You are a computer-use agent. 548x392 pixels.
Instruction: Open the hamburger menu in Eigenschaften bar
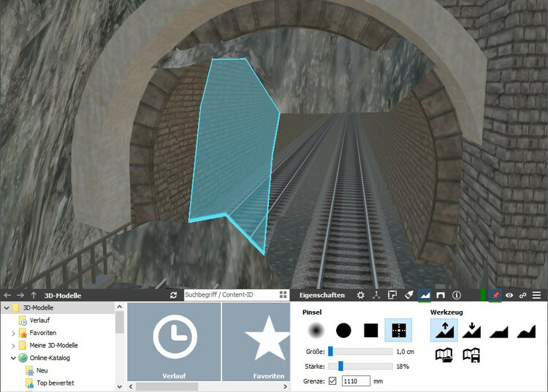(537, 296)
